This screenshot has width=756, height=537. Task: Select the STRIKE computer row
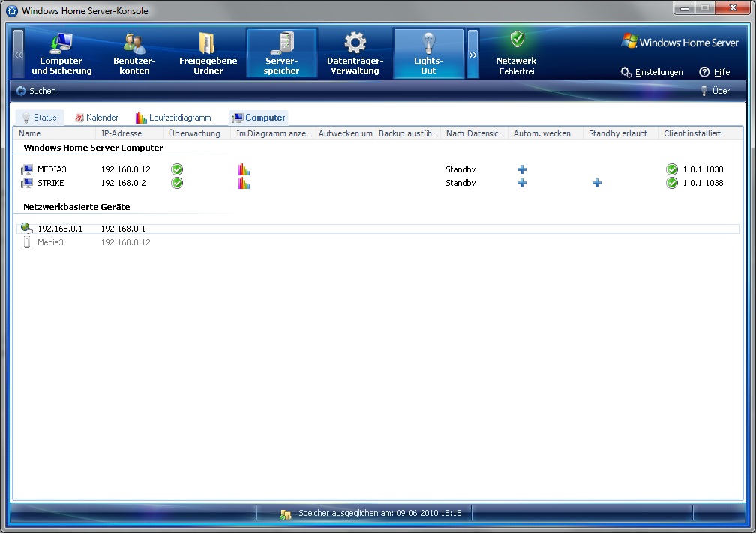tap(379, 183)
